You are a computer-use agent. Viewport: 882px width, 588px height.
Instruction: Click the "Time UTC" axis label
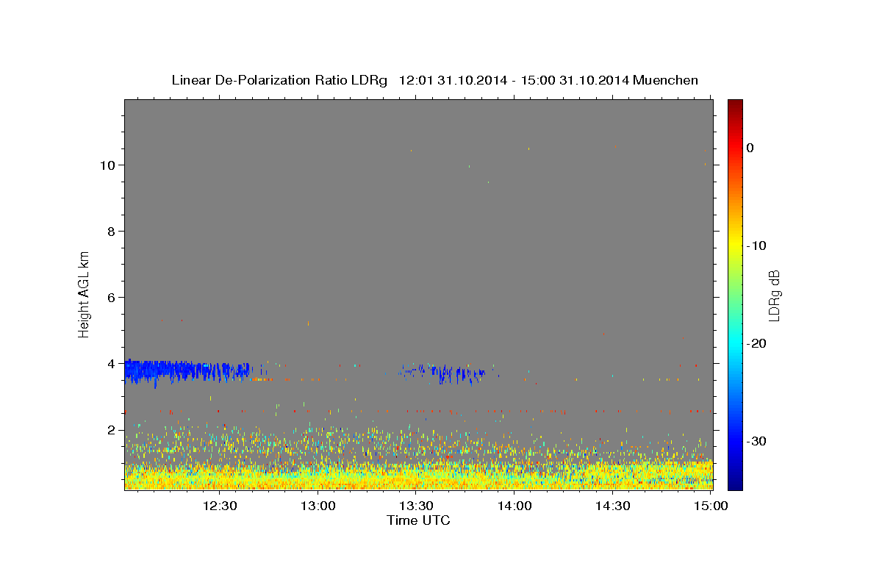tap(418, 520)
